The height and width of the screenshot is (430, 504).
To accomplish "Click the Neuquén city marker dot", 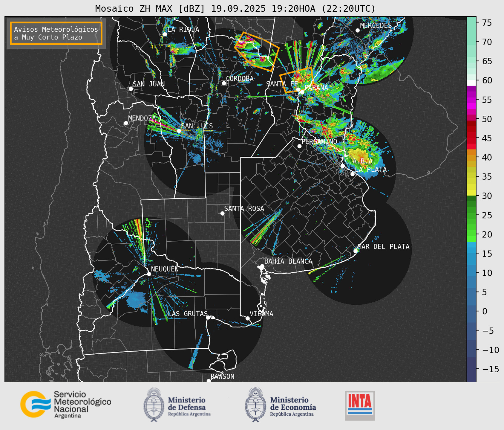I will point(149,274).
